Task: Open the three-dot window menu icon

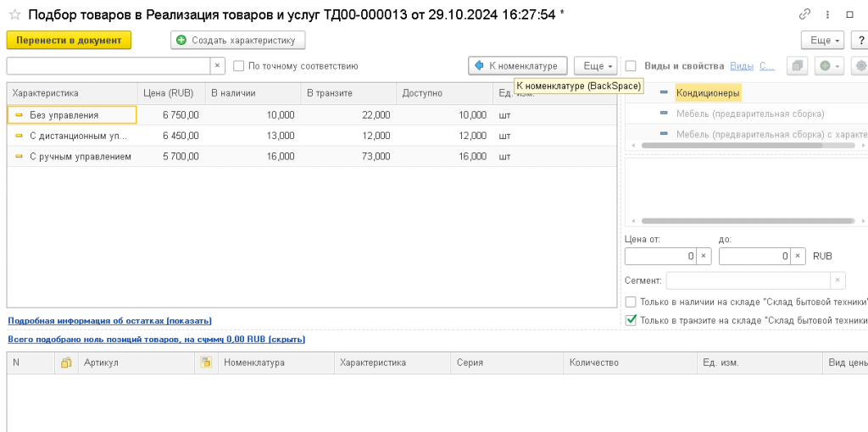Action: tap(827, 15)
